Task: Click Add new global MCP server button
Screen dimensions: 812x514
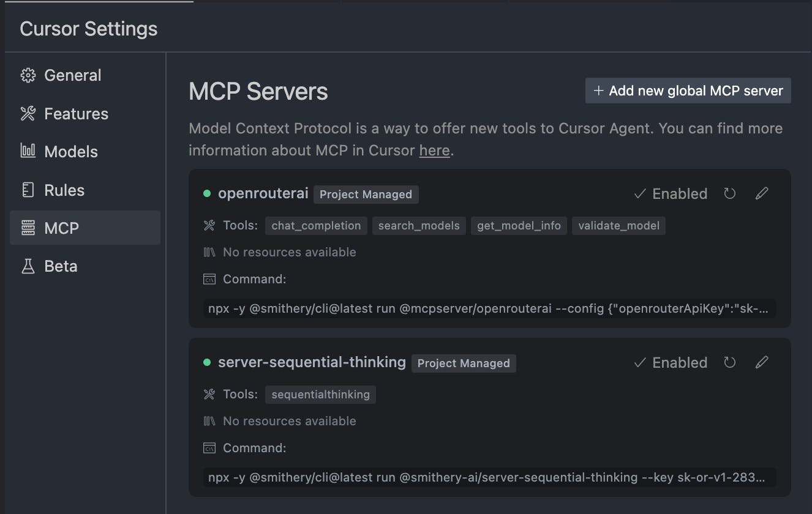Action: pos(688,91)
